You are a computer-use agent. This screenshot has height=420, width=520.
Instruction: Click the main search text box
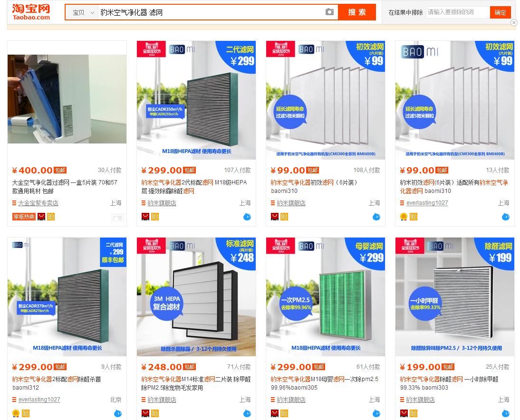[x=211, y=13]
